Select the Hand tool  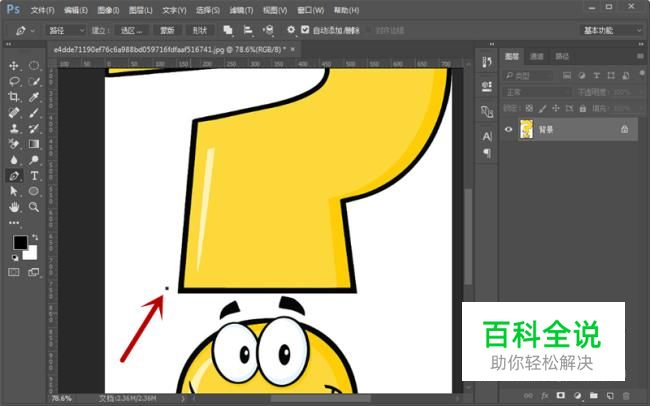click(14, 207)
